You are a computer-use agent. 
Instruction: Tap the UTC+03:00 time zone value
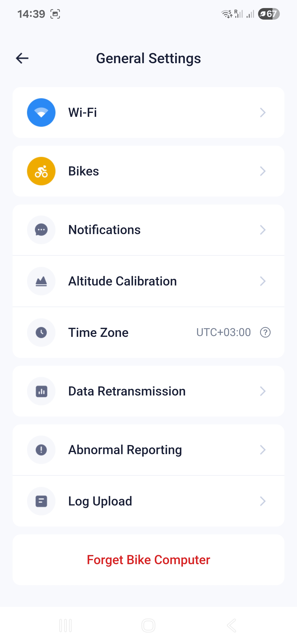coord(223,332)
